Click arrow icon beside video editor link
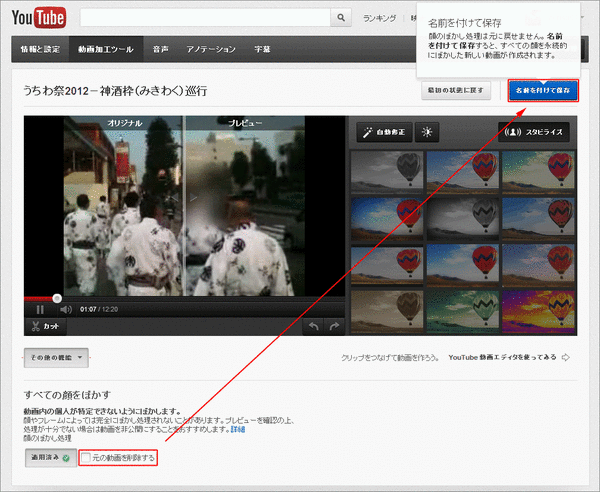Viewport: 600px width, 492px height. point(566,357)
